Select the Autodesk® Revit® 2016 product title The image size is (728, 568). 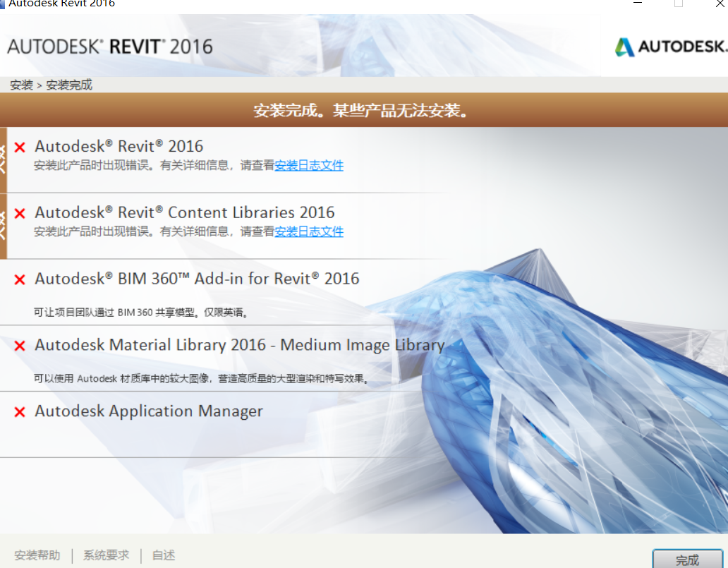[x=119, y=146]
